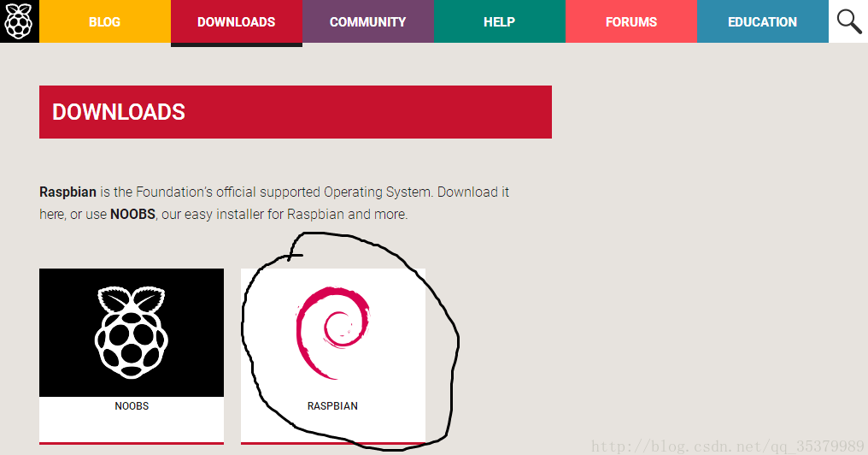Click the pink Debian swirl logo
The height and width of the screenshot is (455, 868).
point(332,333)
